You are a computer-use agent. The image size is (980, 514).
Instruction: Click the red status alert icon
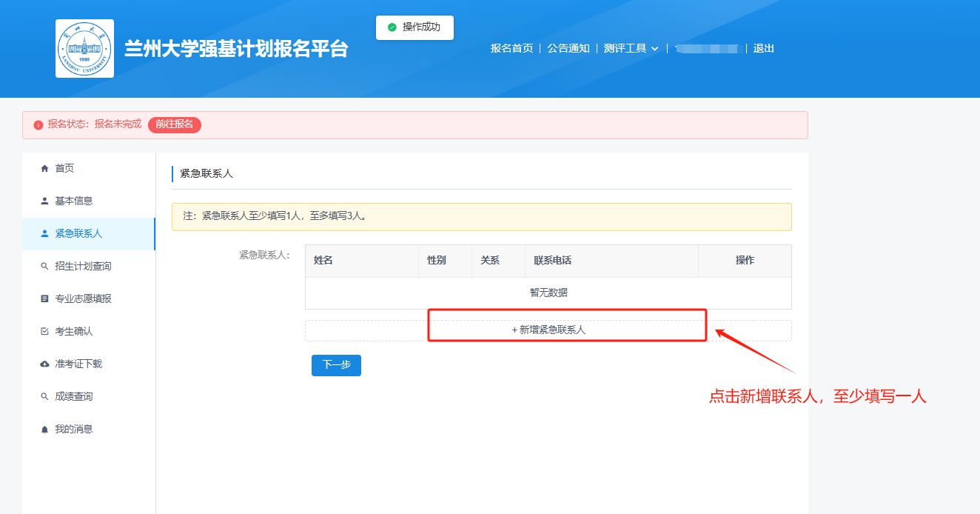pos(38,125)
